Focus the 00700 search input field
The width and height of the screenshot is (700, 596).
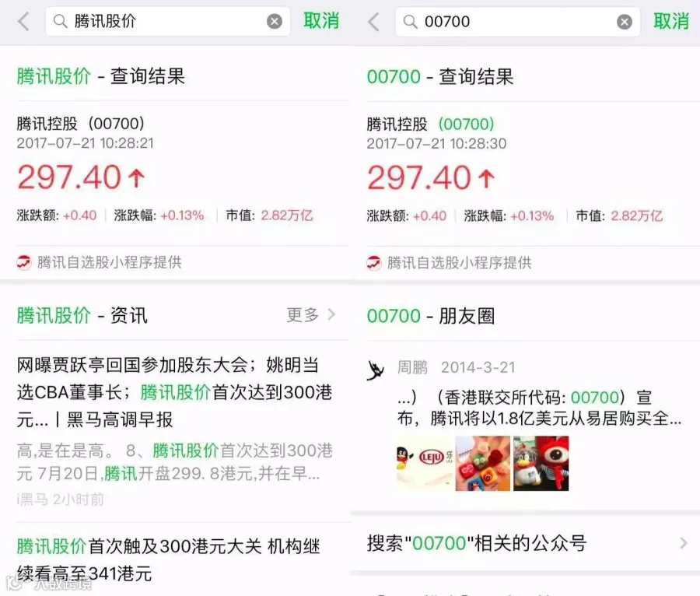(x=517, y=22)
